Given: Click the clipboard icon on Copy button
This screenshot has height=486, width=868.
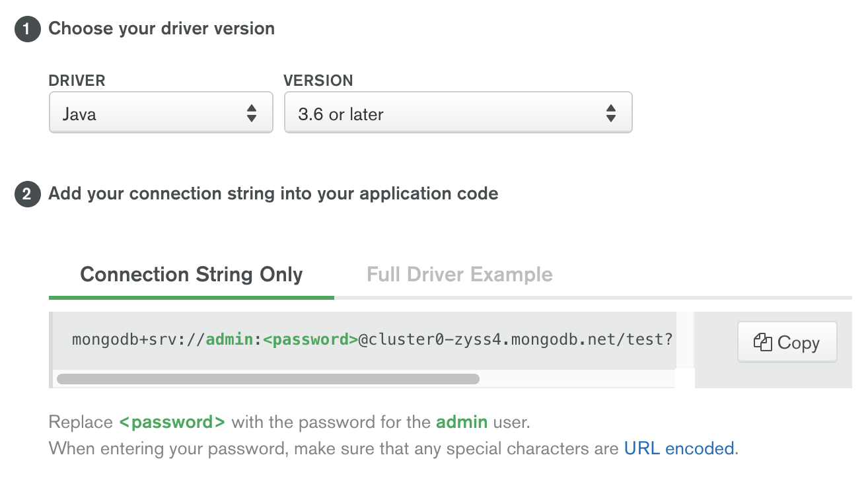Looking at the screenshot, I should (763, 342).
